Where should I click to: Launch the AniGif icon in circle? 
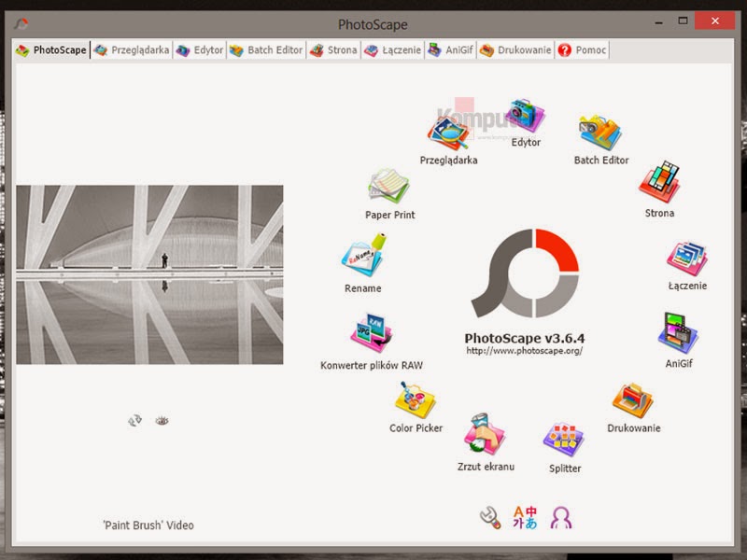pos(678,333)
